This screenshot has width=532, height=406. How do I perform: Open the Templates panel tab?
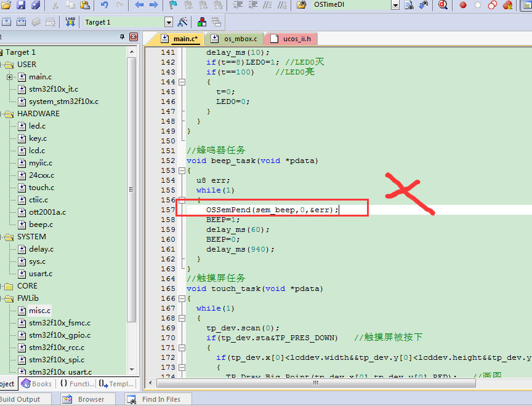(116, 384)
